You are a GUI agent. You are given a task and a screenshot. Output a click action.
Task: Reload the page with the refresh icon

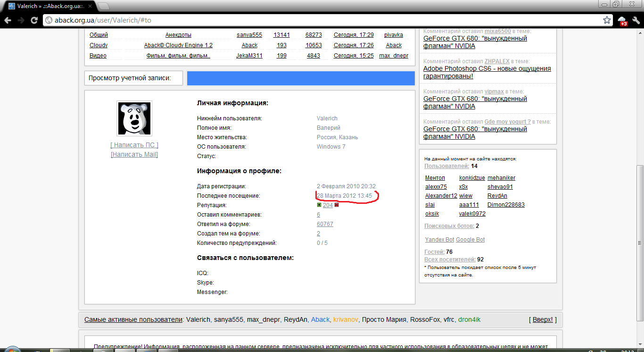coord(34,20)
